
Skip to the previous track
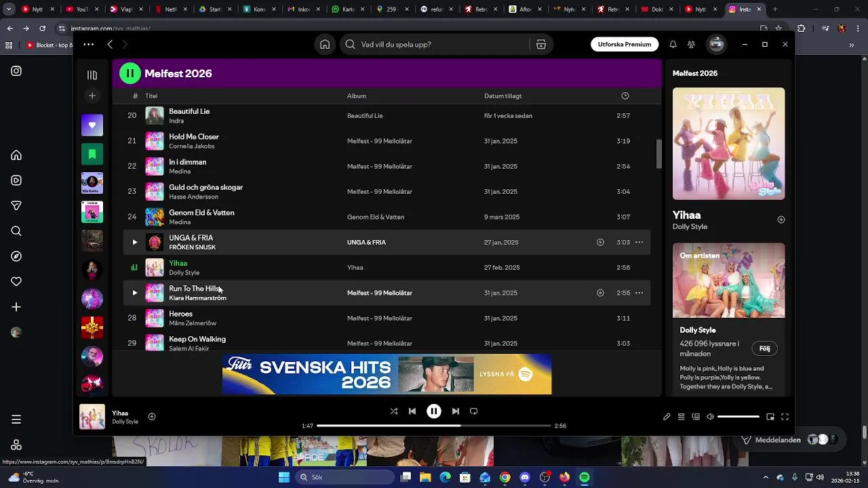click(x=412, y=411)
